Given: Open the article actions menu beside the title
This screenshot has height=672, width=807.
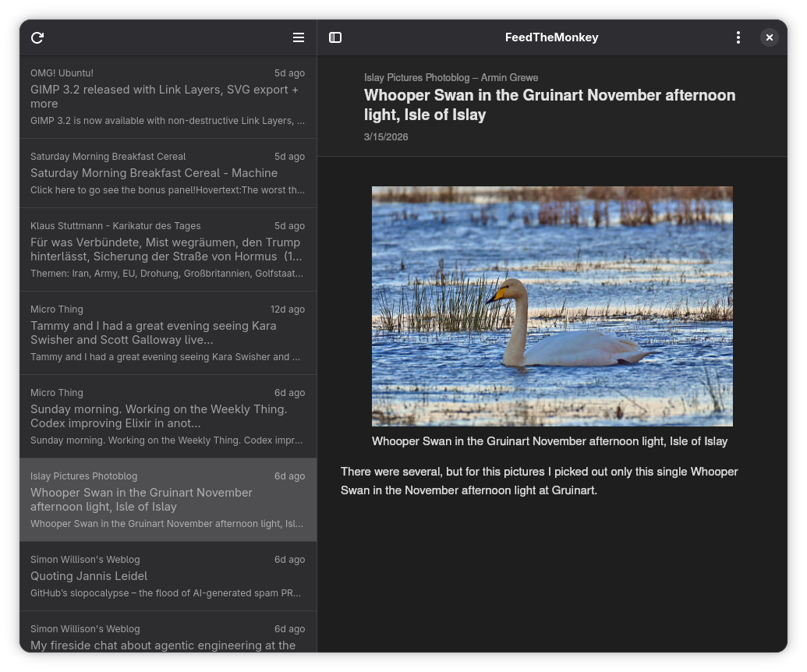Looking at the screenshot, I should pyautogui.click(x=738, y=37).
